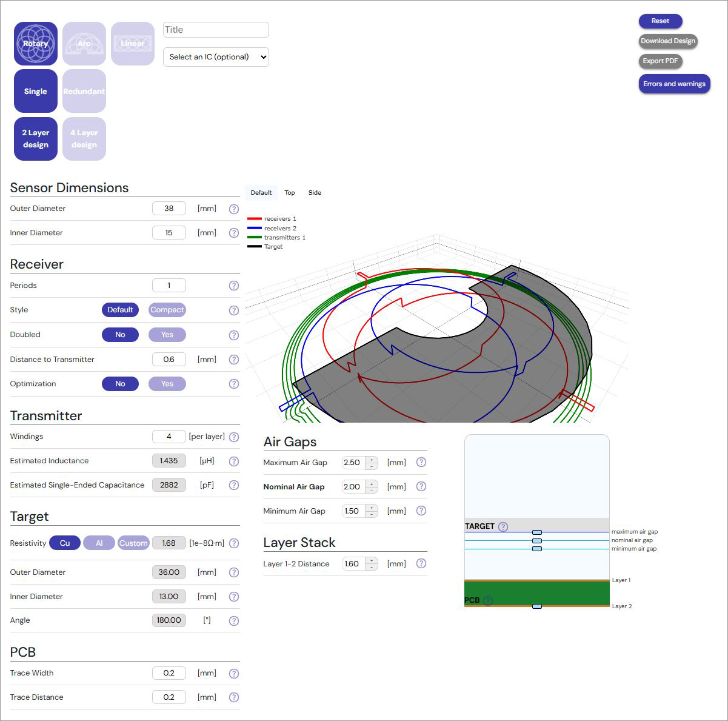Enable Doubled by selecting Yes

point(167,335)
